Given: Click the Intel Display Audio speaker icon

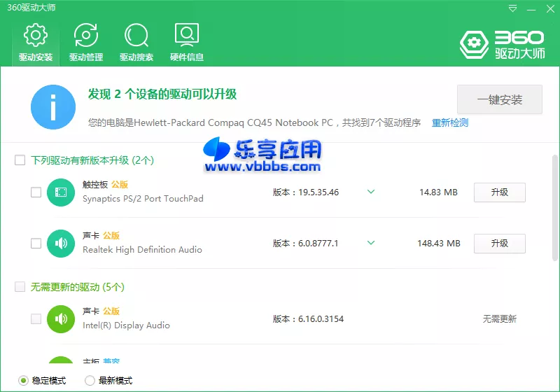Looking at the screenshot, I should (61, 319).
